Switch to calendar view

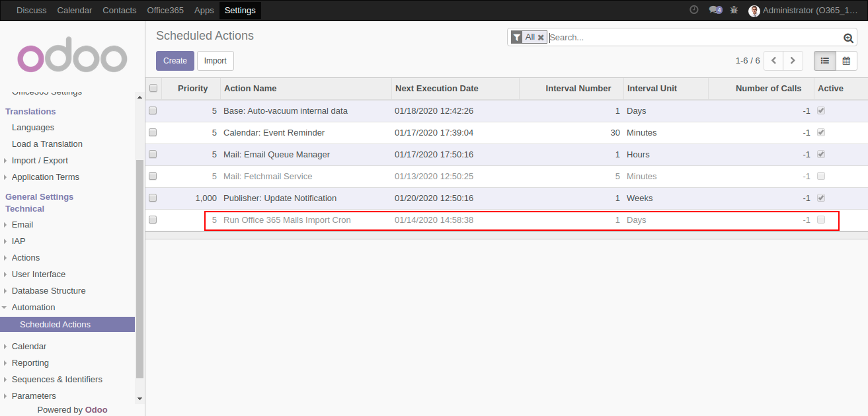[846, 61]
